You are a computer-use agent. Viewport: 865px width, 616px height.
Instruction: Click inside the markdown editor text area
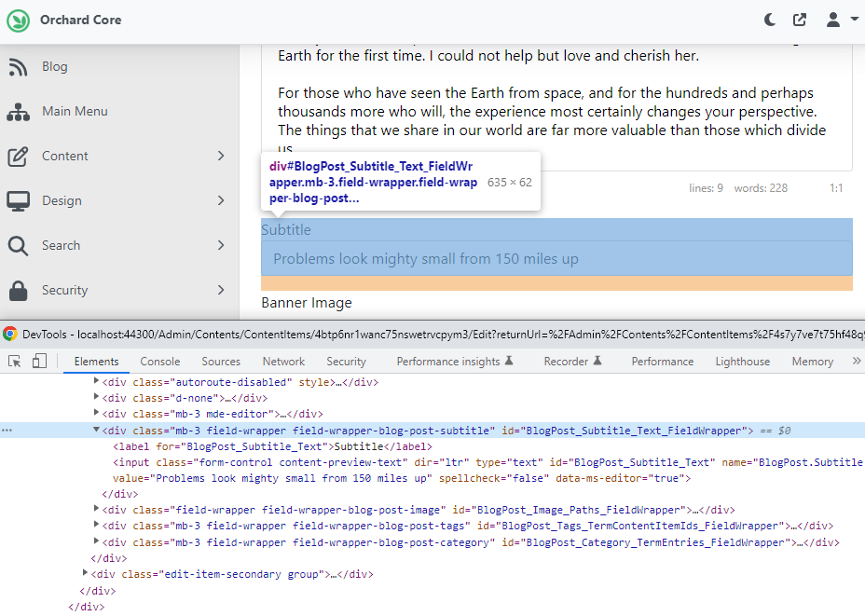click(556, 107)
